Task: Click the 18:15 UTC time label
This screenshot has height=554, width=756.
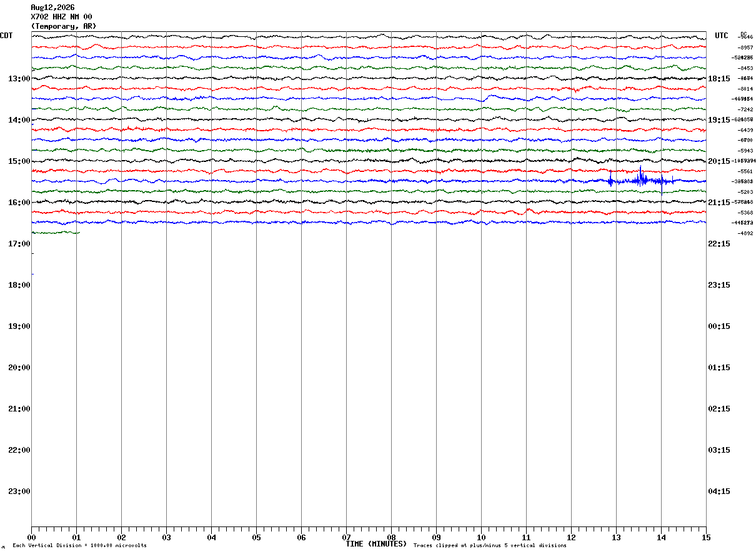Action: [x=719, y=79]
